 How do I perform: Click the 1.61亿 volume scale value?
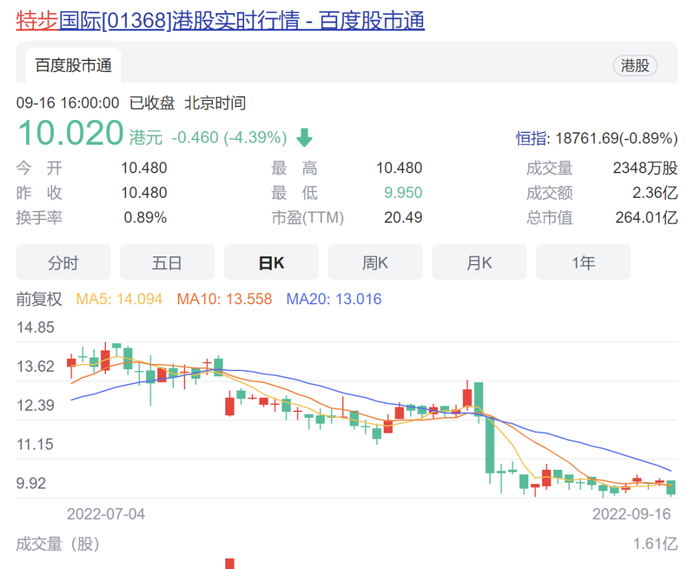[x=655, y=544]
